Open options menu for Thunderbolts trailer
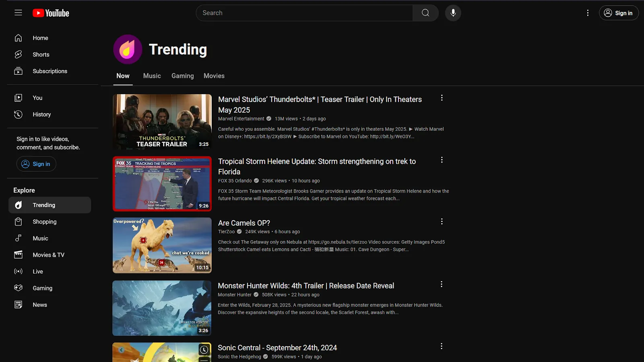Screen dimensions: 644x362 coord(442,98)
